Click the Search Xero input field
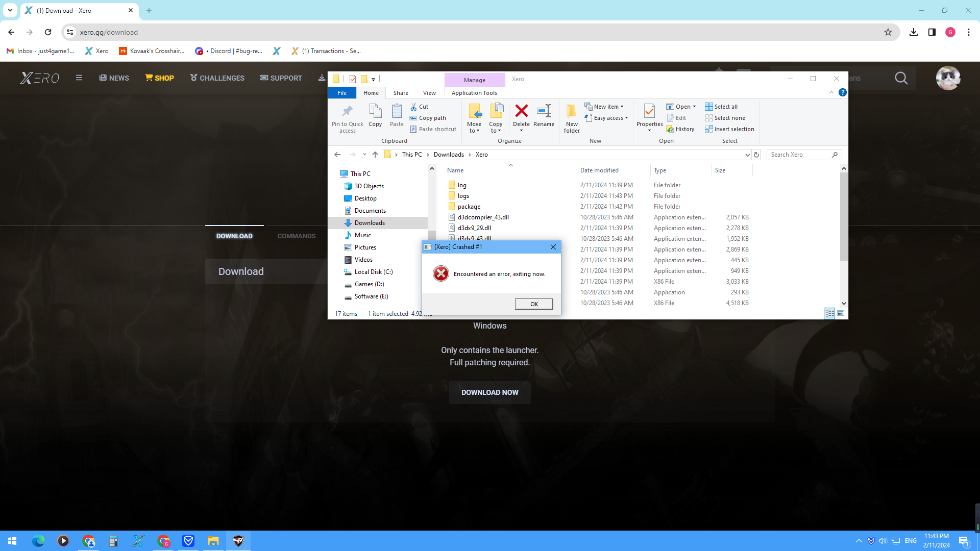This screenshot has width=980, height=551. pyautogui.click(x=799, y=155)
